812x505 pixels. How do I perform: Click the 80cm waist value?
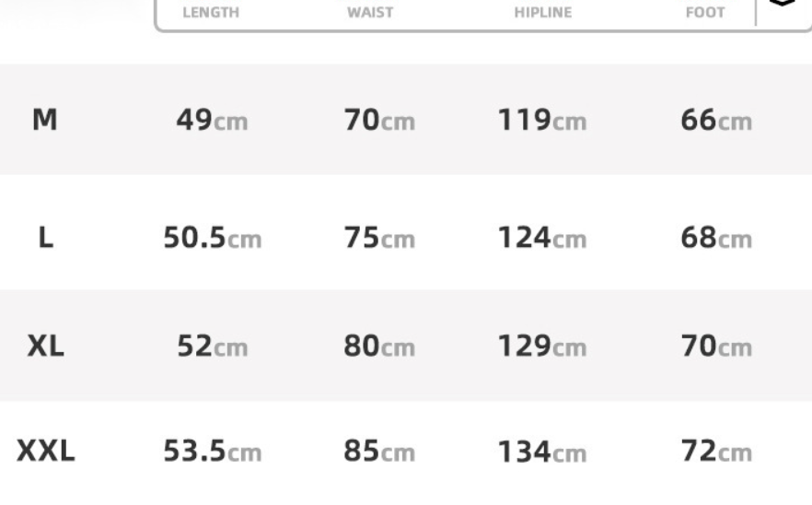point(379,346)
